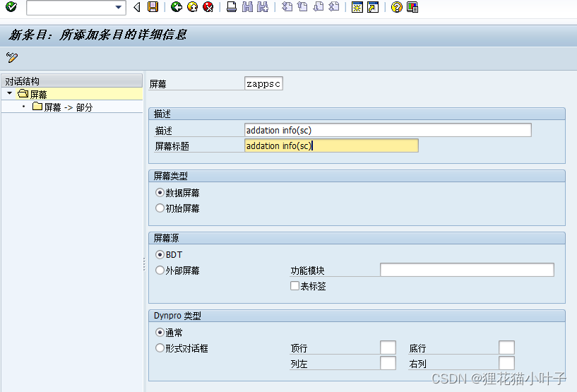Collapse the command field with triangle icon

(x=137, y=7)
